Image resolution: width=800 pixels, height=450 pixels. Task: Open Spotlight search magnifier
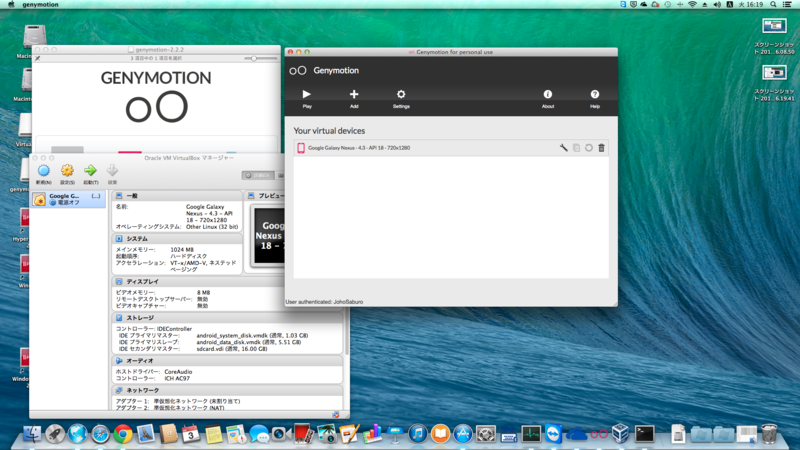click(x=773, y=4)
